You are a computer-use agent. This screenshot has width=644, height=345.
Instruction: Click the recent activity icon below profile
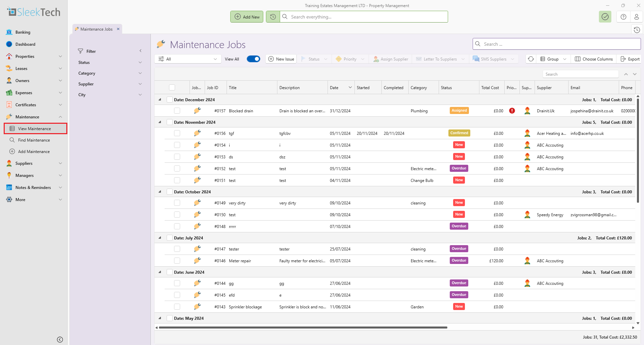pyautogui.click(x=637, y=30)
